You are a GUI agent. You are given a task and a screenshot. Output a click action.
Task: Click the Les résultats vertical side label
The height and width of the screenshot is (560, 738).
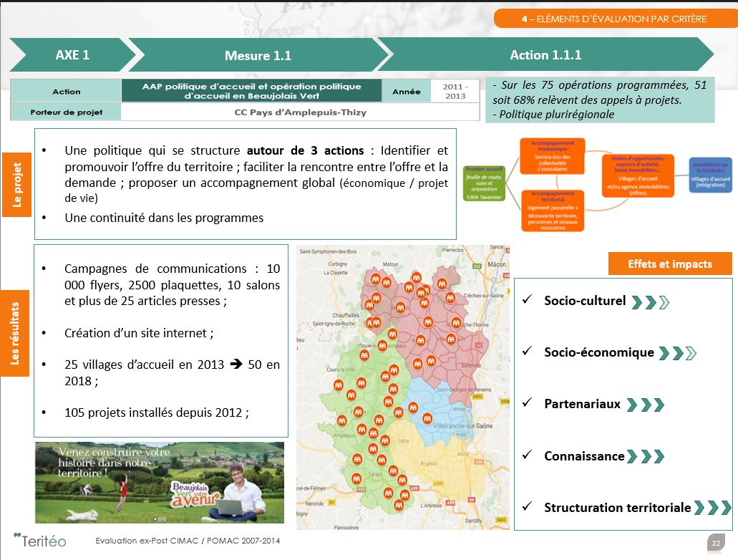tap(16, 333)
